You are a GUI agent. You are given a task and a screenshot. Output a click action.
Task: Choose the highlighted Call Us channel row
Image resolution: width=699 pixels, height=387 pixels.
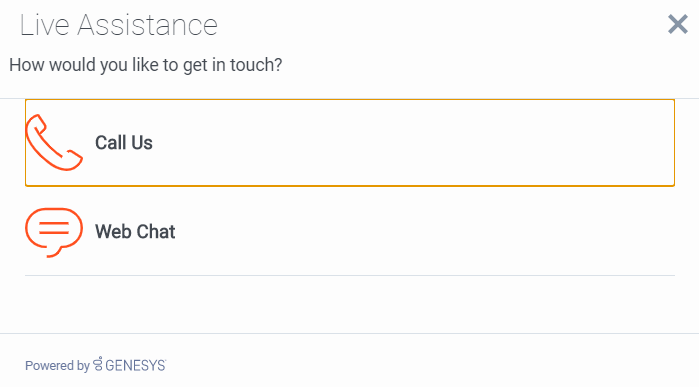350,143
